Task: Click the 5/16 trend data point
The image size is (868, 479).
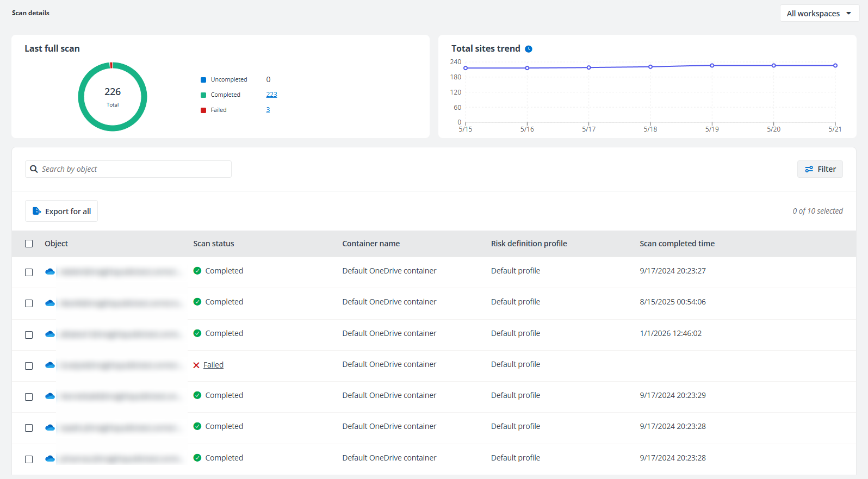Action: (x=527, y=68)
